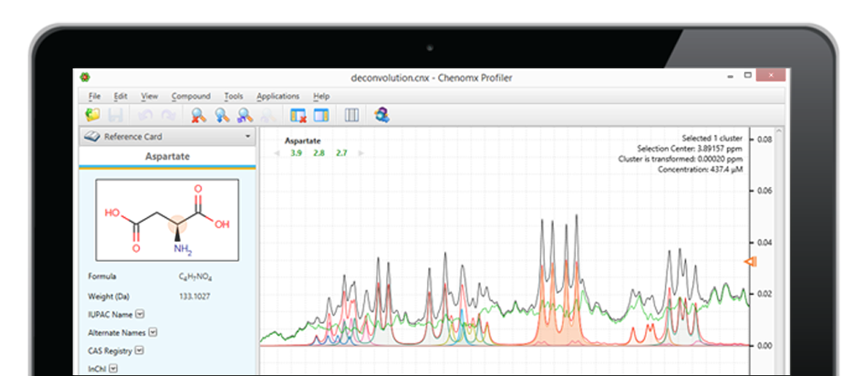Click the weight value 133.1027
The image size is (868, 376).
(194, 297)
